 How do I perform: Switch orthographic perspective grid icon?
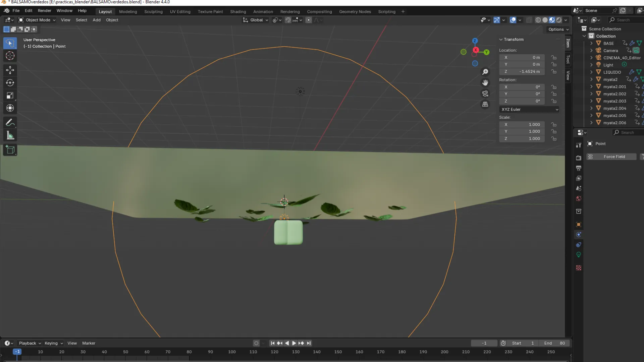(485, 104)
